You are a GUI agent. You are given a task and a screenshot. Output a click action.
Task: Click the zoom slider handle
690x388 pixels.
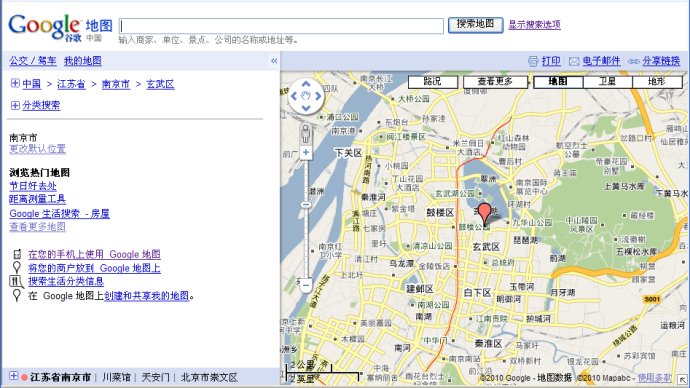[306, 205]
